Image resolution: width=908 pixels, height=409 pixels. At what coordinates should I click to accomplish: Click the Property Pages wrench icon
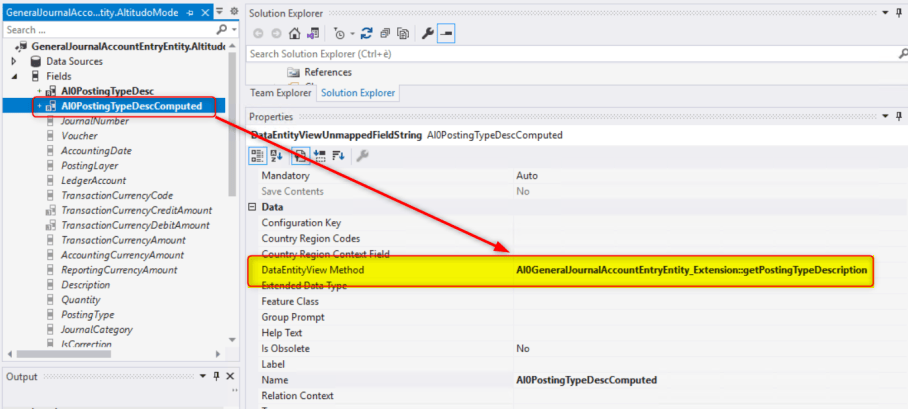tap(363, 155)
